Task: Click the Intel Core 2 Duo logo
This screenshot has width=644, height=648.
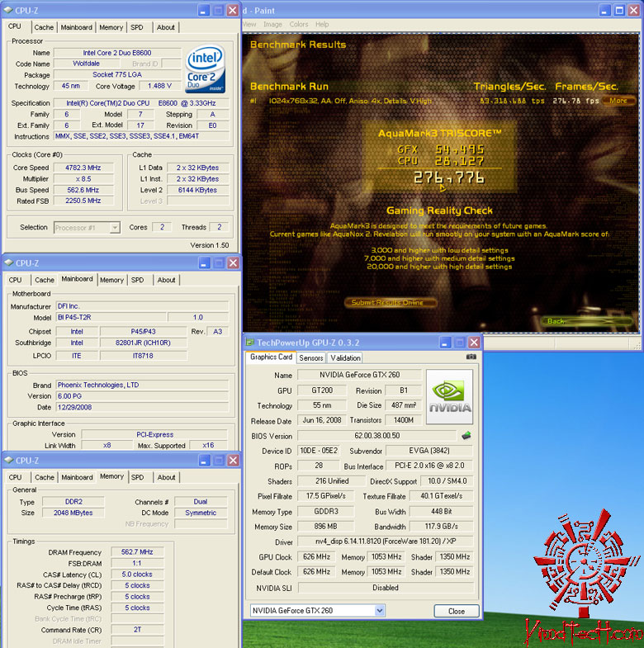Action: 206,69
